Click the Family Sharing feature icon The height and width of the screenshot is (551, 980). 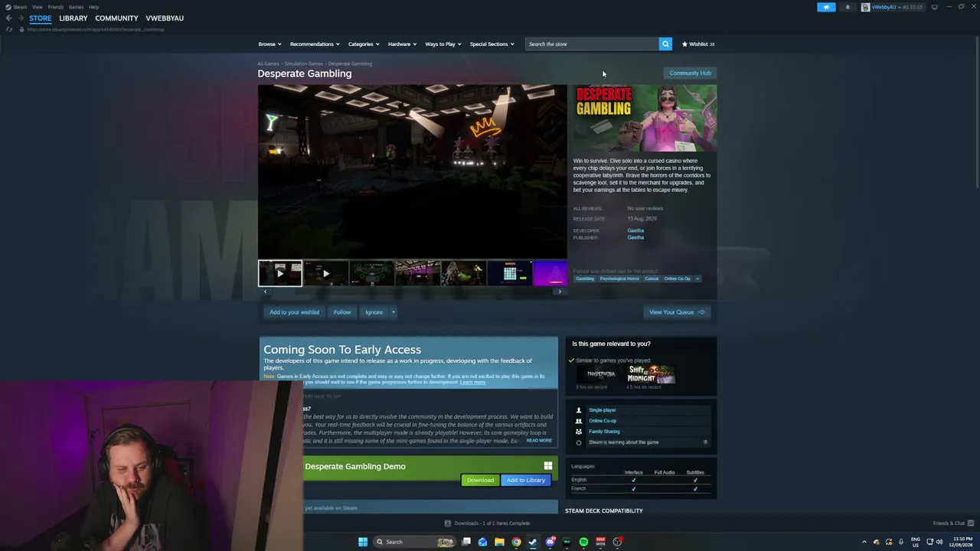[579, 432]
